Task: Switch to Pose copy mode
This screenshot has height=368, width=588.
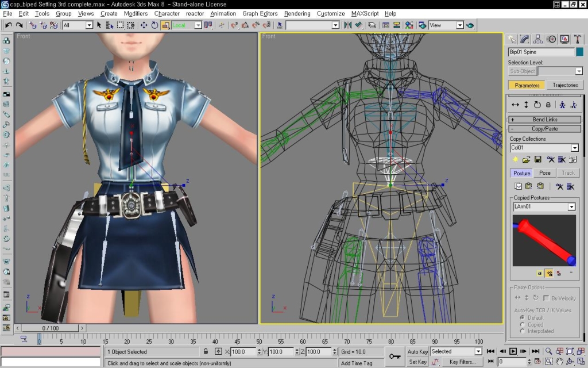Action: [544, 173]
